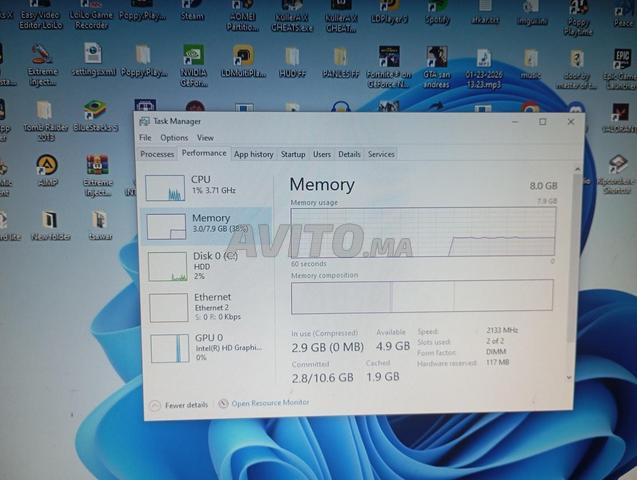The height and width of the screenshot is (480, 637).
Task: Show GPU 0 performance details
Action: point(212,346)
